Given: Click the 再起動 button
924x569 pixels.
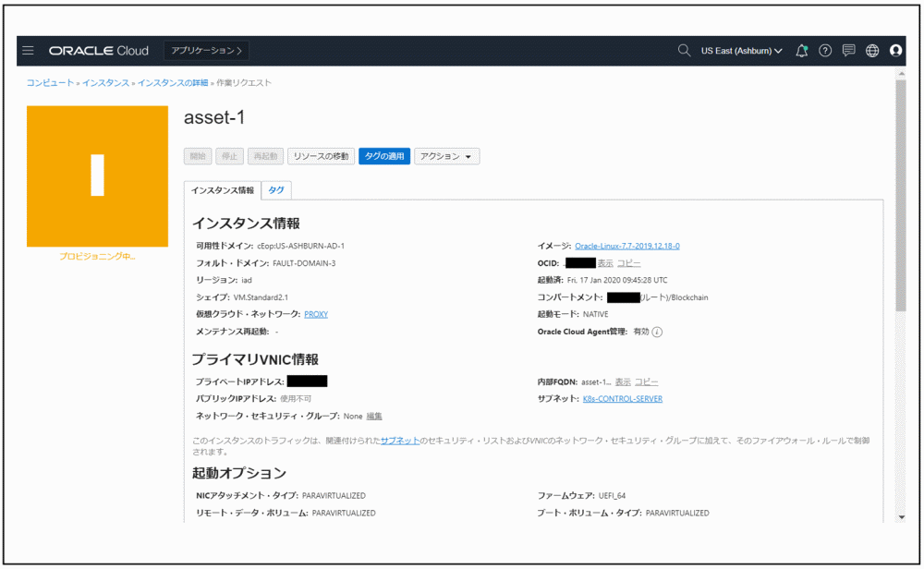Looking at the screenshot, I should coord(265,156).
